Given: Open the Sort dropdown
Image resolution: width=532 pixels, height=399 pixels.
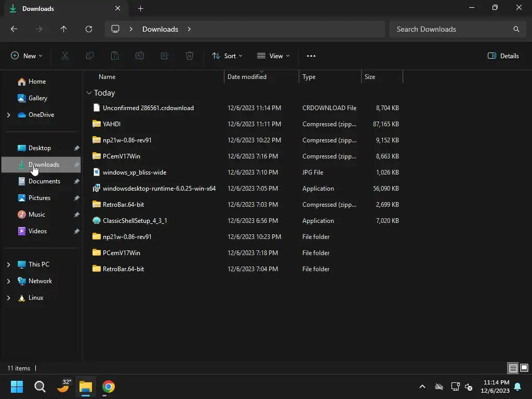Looking at the screenshot, I should 227,56.
